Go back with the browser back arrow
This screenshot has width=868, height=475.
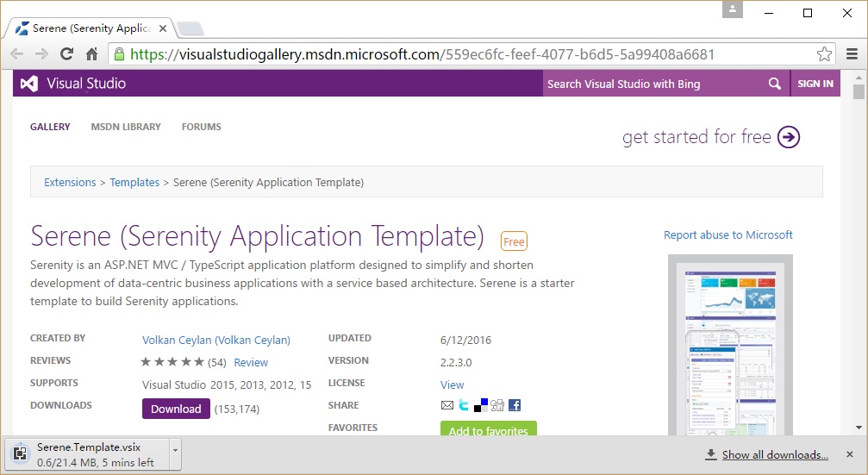click(17, 53)
